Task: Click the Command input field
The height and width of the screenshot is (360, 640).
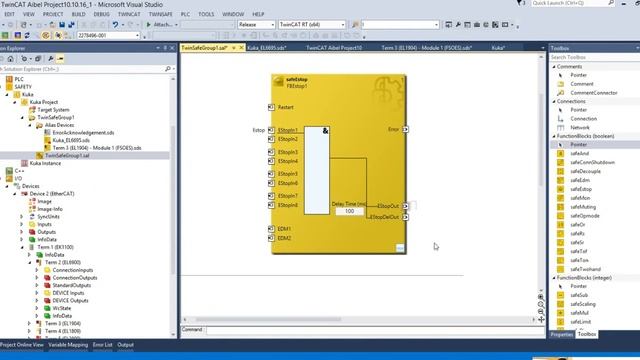Action: [375, 330]
